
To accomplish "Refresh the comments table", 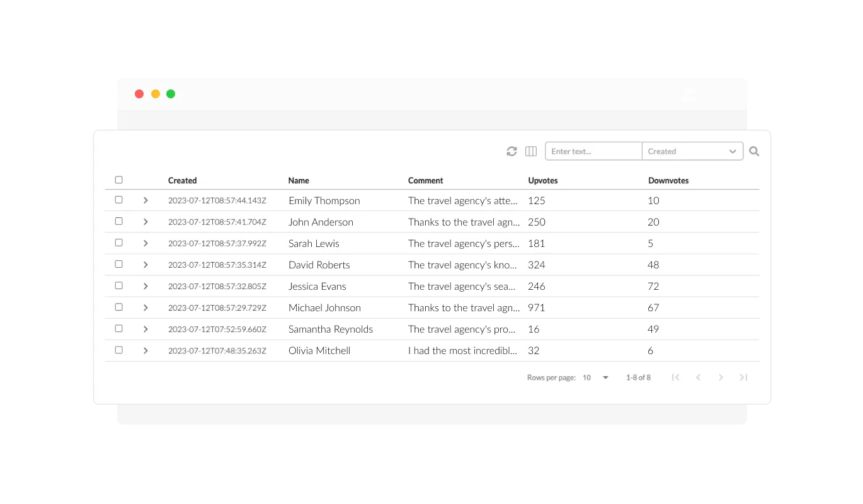I will [x=512, y=151].
